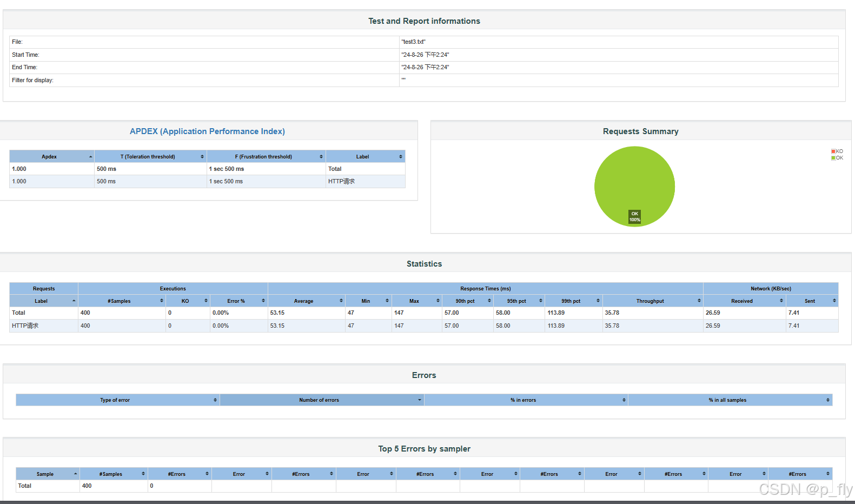Sort by 99th pct column arrow

click(x=598, y=301)
